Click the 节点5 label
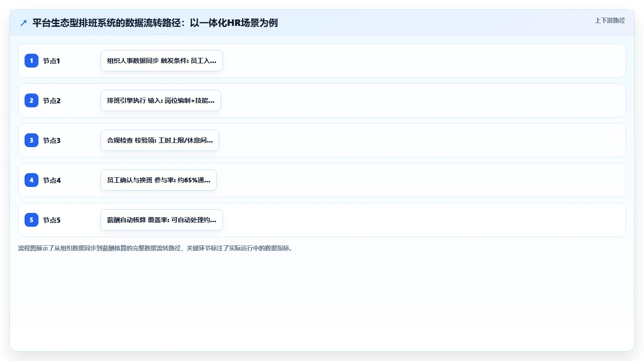 [x=51, y=220]
